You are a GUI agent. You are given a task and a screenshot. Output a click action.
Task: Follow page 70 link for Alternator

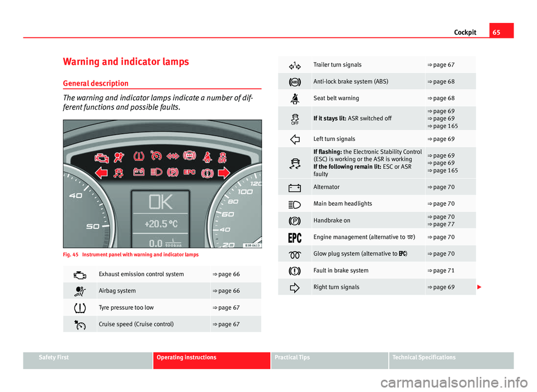tap(441, 187)
